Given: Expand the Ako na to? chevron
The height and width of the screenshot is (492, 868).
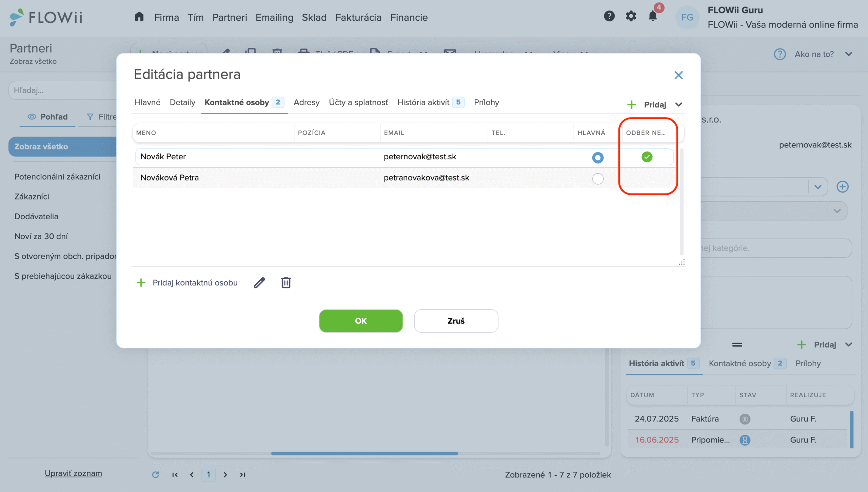Looking at the screenshot, I should 848,54.
